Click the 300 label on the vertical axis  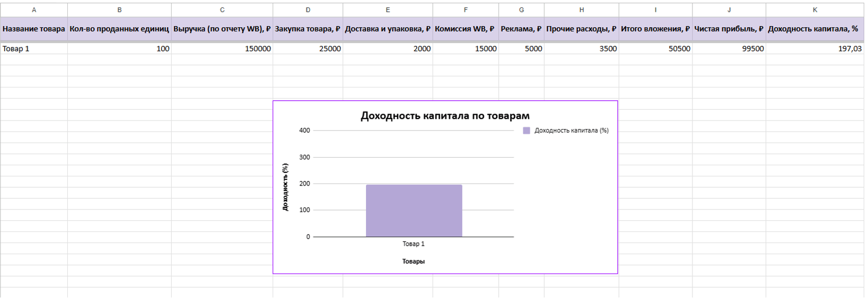coord(305,157)
